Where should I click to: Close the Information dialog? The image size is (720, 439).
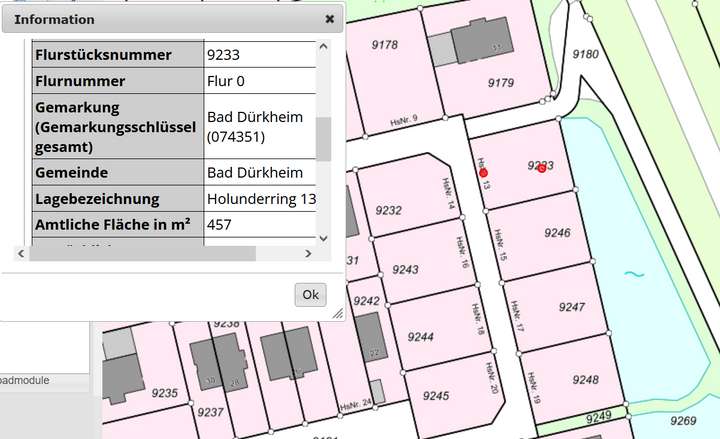point(330,19)
